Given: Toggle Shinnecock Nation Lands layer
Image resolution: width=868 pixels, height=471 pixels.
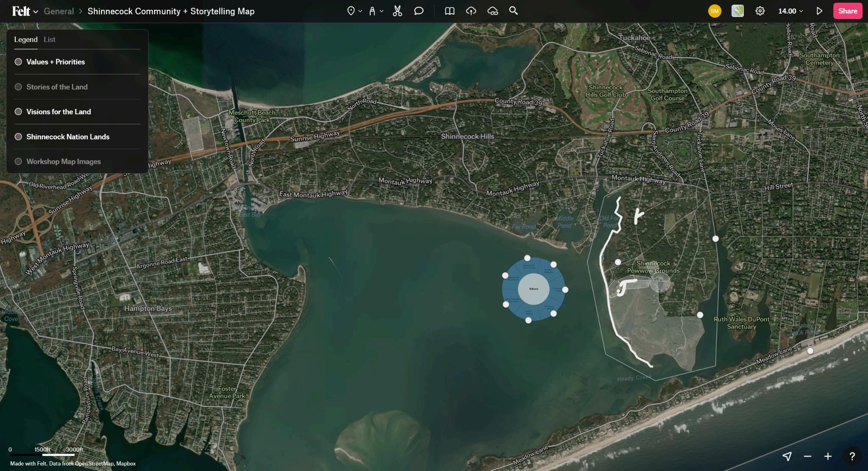Looking at the screenshot, I should coord(18,137).
